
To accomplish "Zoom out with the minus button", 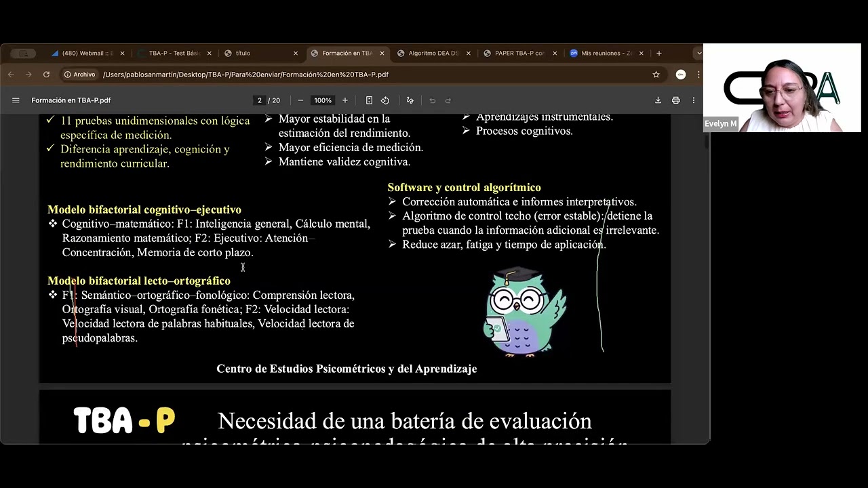I will click(300, 100).
